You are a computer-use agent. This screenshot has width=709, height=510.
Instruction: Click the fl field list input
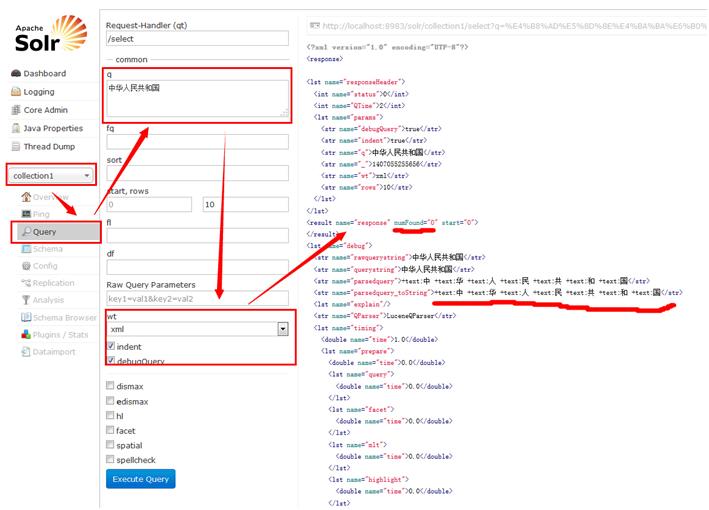pyautogui.click(x=198, y=236)
